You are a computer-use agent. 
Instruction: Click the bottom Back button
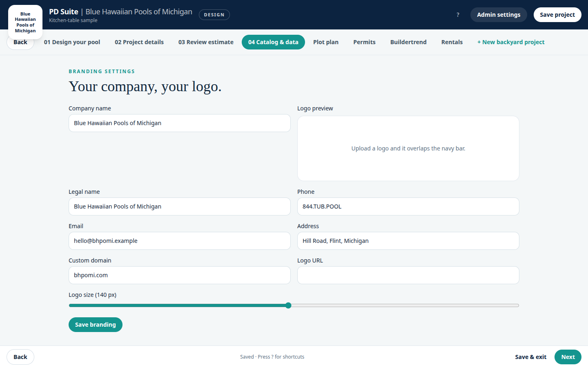(x=20, y=357)
